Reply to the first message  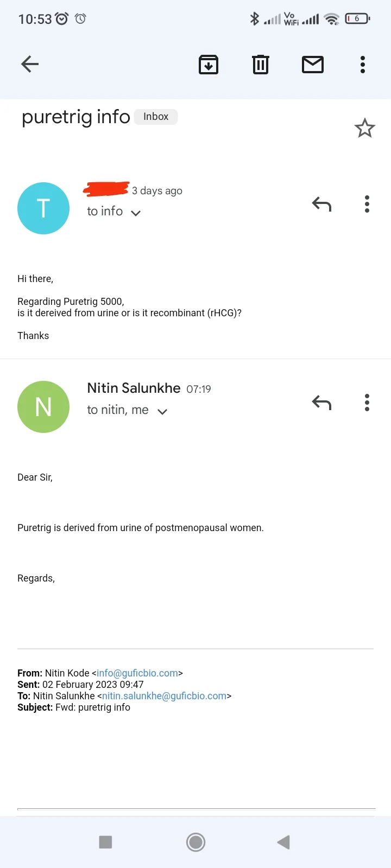click(x=321, y=204)
